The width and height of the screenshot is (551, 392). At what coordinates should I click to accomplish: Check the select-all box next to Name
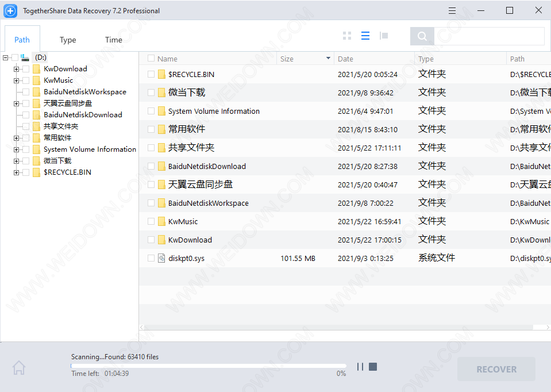pyautogui.click(x=151, y=58)
